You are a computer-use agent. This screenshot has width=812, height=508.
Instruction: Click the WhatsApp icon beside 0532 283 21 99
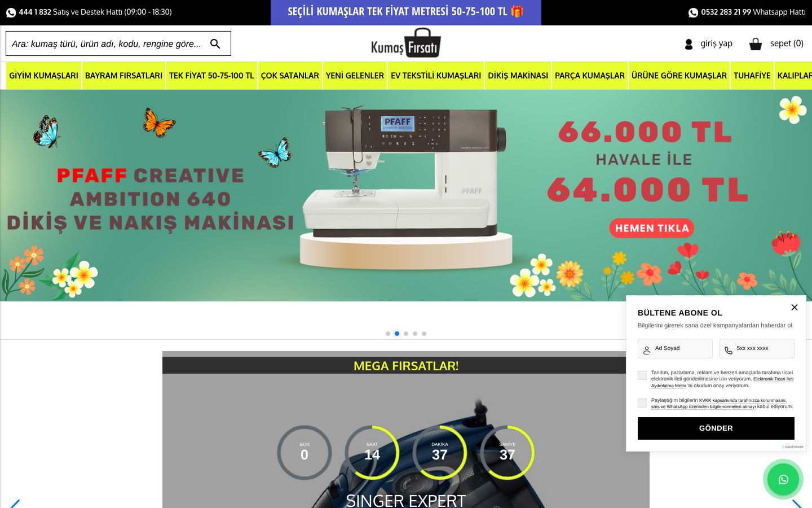(694, 12)
